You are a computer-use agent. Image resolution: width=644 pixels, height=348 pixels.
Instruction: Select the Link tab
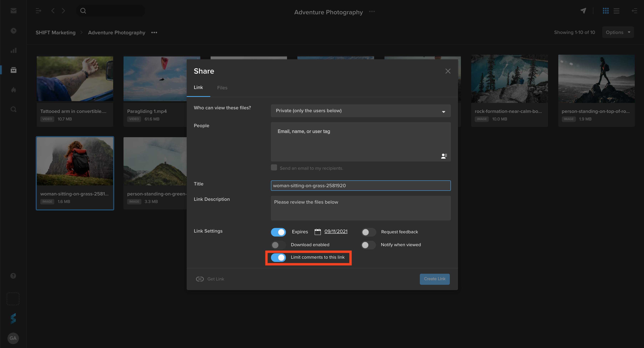click(198, 87)
